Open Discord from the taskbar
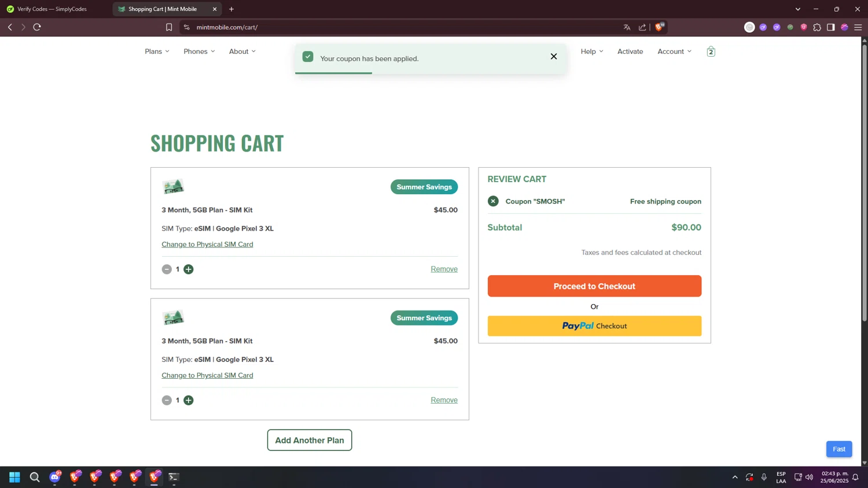The height and width of the screenshot is (488, 868). (55, 477)
